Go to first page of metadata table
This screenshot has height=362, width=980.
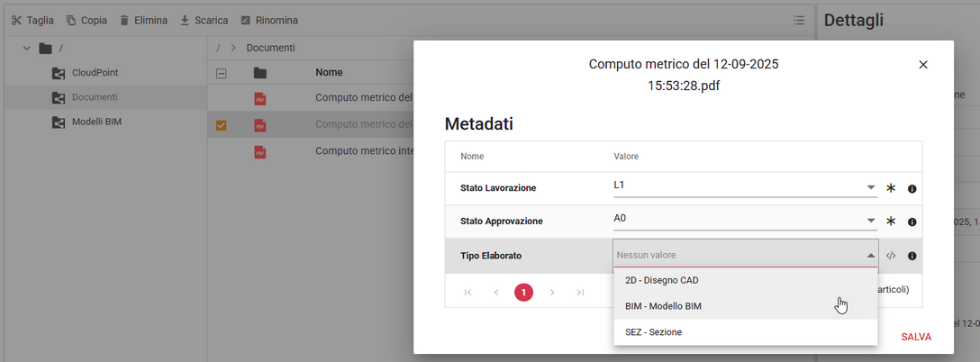tap(467, 292)
